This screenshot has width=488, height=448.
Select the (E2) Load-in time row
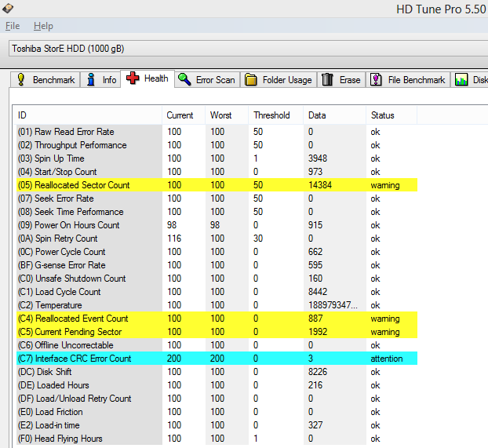(x=217, y=425)
